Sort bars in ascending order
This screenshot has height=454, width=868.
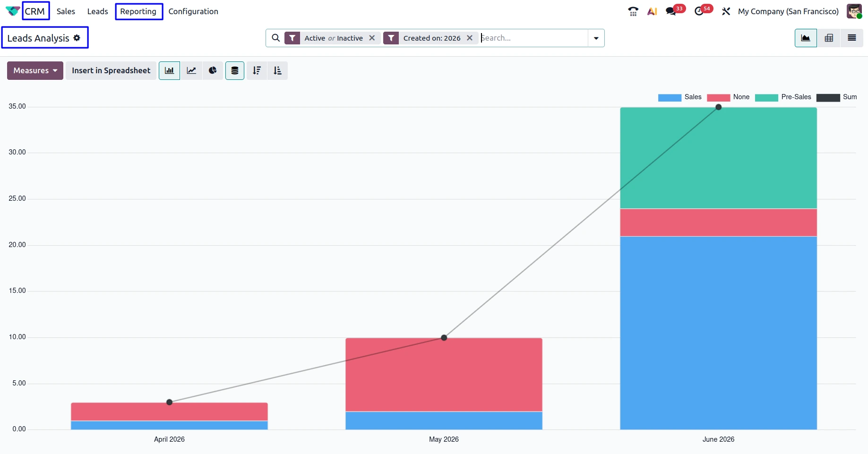pos(277,70)
